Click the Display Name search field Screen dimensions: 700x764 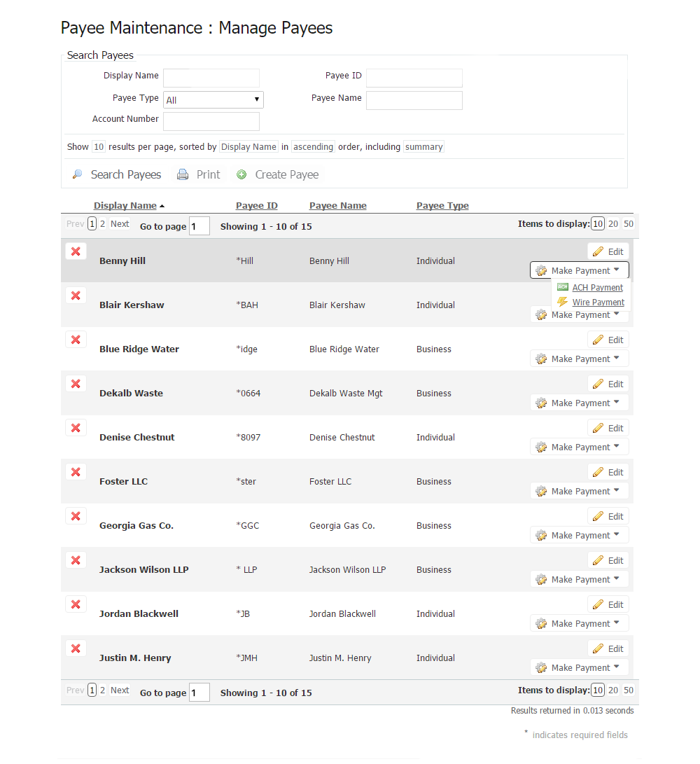211,78
